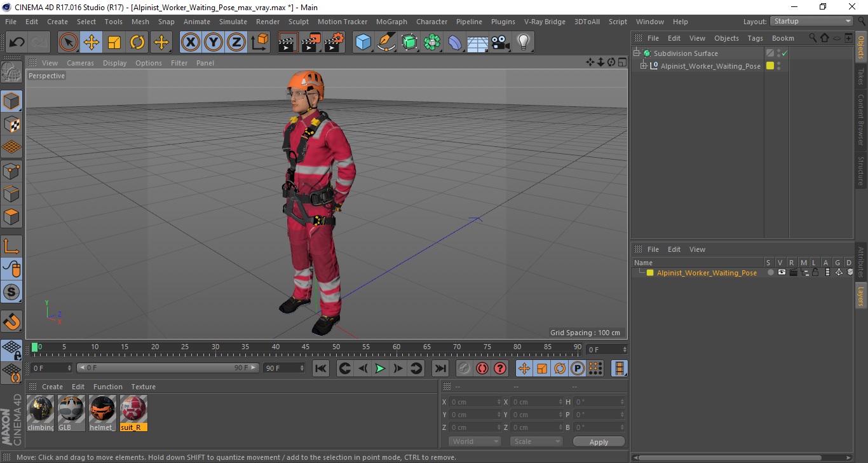Switch to Points mode
868x463 pixels.
point(11,170)
